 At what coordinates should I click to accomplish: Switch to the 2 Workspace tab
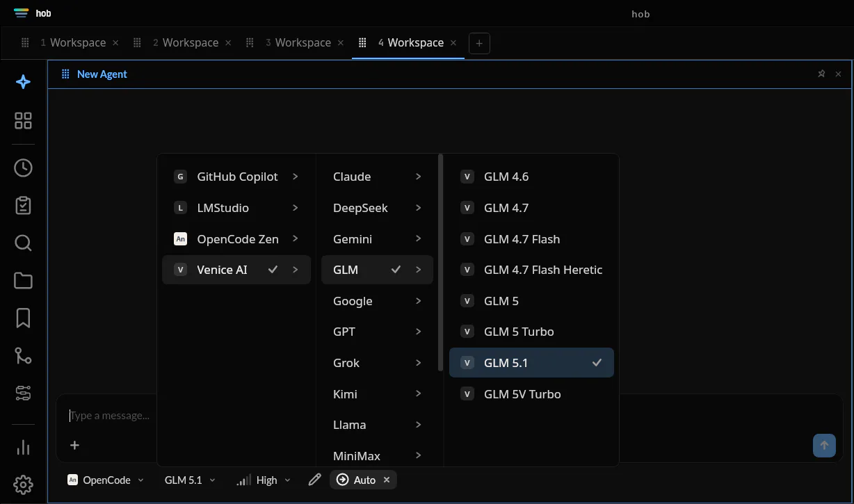pyautogui.click(x=184, y=42)
